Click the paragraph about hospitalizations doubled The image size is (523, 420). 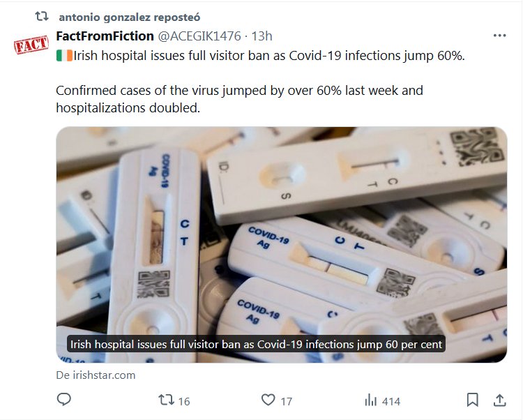(239, 99)
